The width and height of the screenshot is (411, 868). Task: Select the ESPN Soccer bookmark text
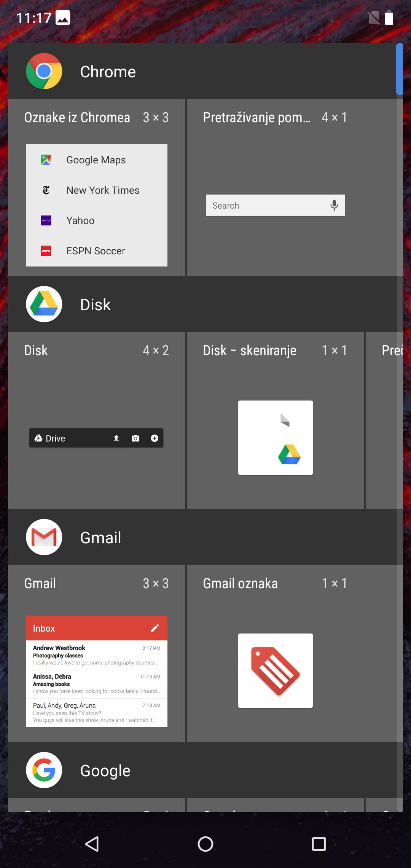[96, 251]
